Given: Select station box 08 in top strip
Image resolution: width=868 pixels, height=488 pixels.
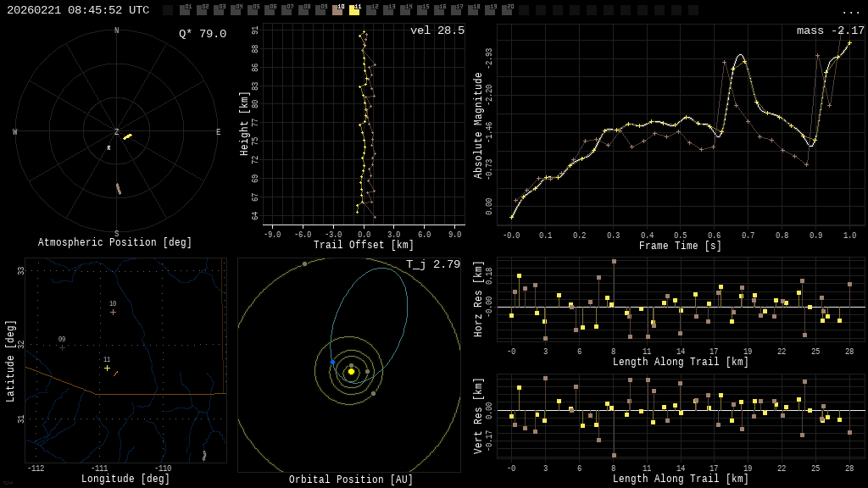Looking at the screenshot, I should coord(303,10).
